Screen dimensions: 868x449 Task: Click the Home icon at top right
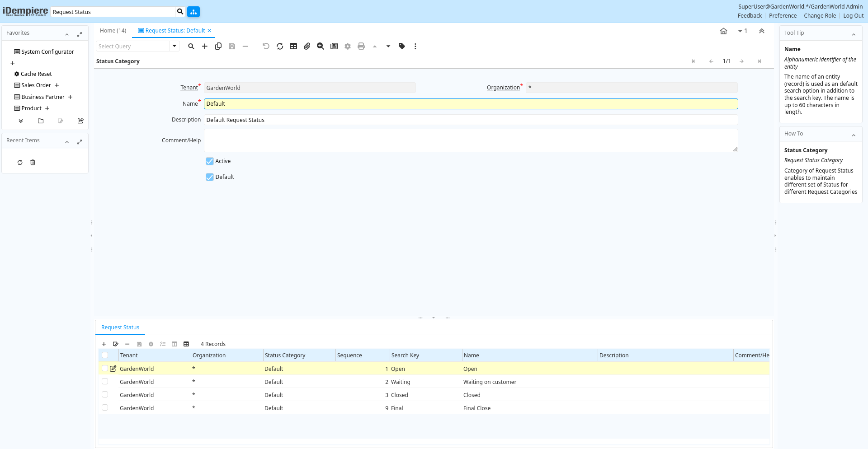pyautogui.click(x=723, y=31)
